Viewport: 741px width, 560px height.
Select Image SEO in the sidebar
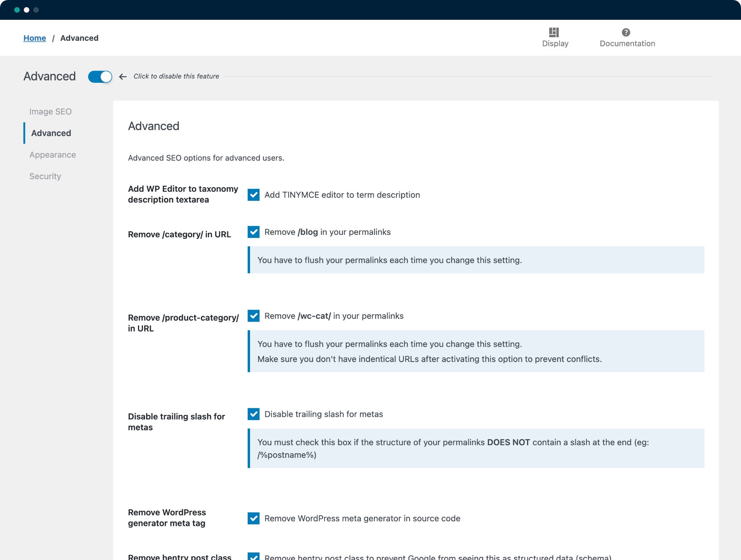pyautogui.click(x=50, y=112)
